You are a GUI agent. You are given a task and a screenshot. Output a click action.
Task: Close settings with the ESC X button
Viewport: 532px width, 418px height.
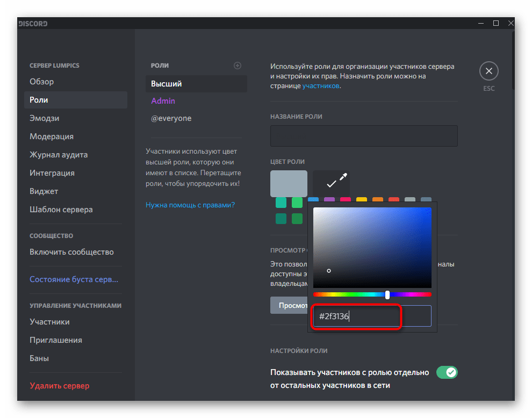point(488,71)
